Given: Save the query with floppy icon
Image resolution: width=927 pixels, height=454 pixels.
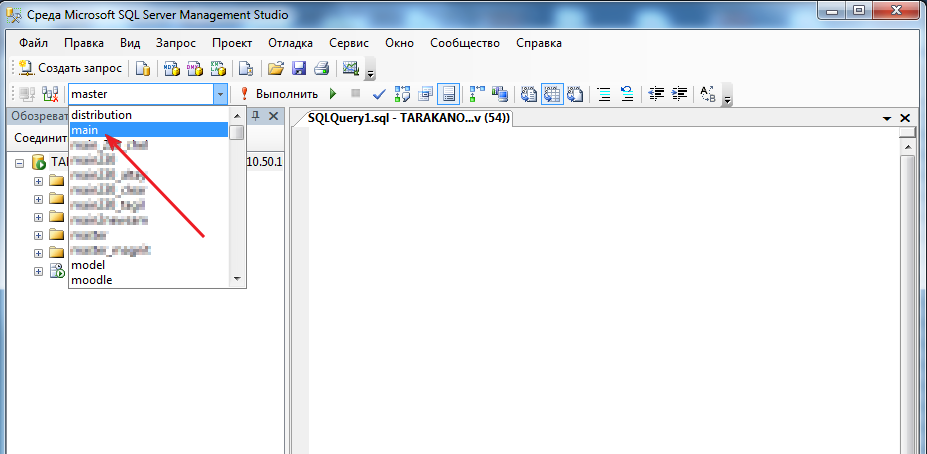Looking at the screenshot, I should tap(299, 69).
